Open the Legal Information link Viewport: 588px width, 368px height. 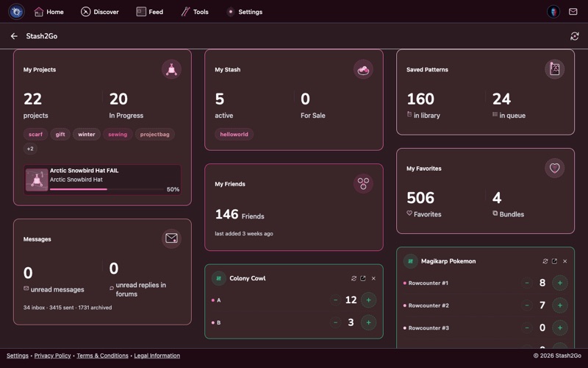(x=157, y=355)
